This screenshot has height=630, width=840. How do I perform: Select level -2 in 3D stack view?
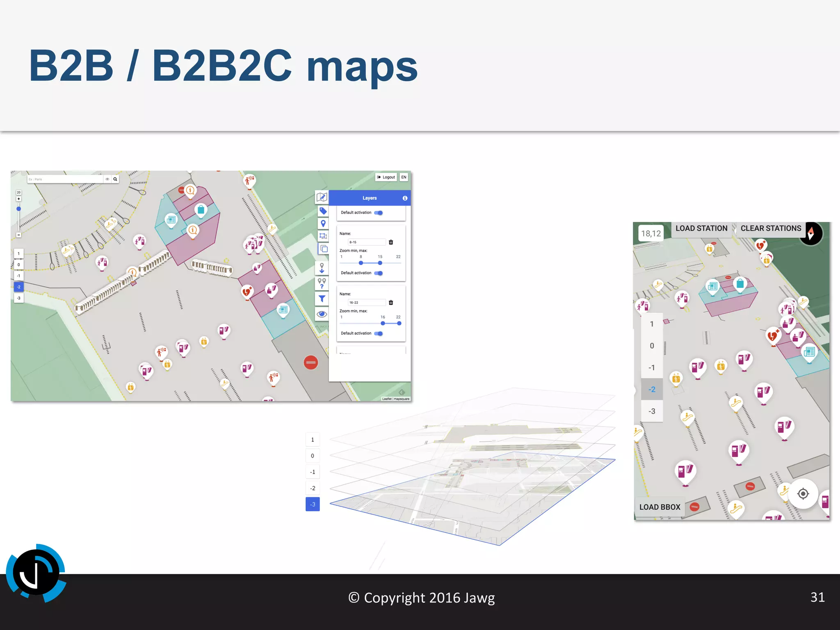coord(313,488)
